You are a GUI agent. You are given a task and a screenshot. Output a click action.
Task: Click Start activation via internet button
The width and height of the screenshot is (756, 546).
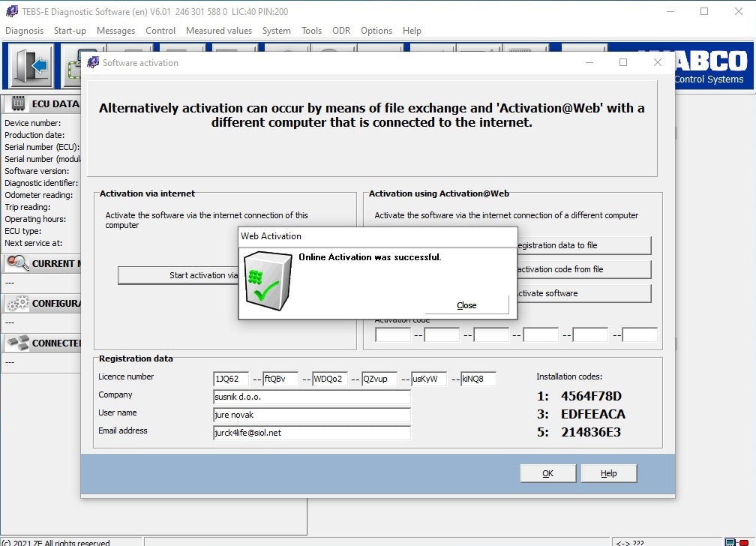coord(178,275)
